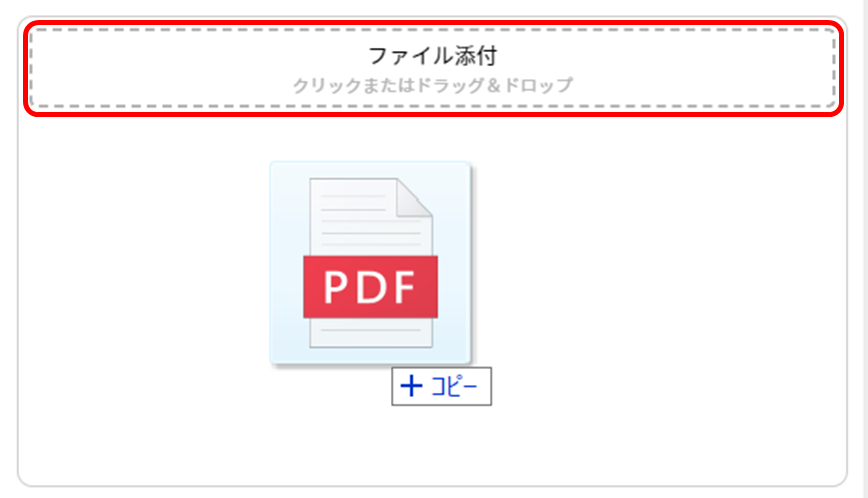Click the bottom line of the document page icon
Screen dimensions: 868x498
coord(371,330)
